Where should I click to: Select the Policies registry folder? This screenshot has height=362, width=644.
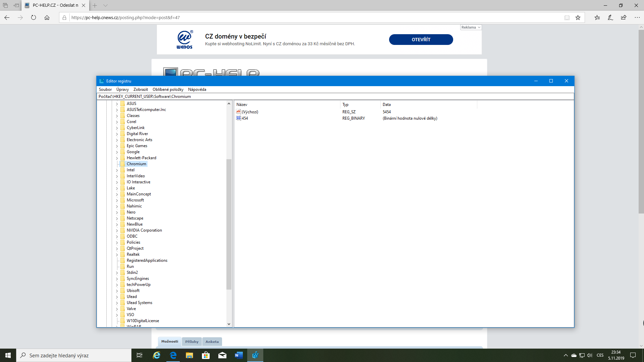(133, 242)
